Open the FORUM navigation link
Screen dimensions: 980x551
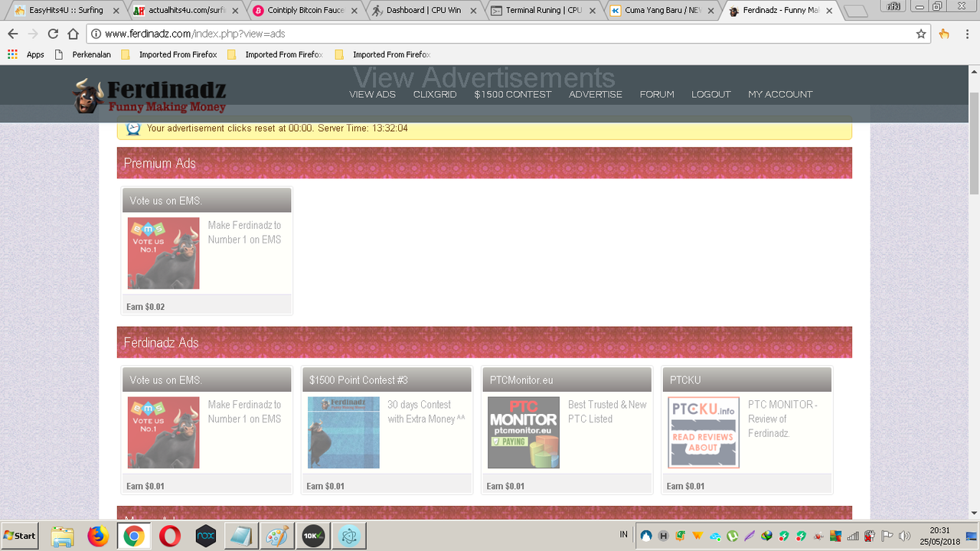tap(656, 94)
